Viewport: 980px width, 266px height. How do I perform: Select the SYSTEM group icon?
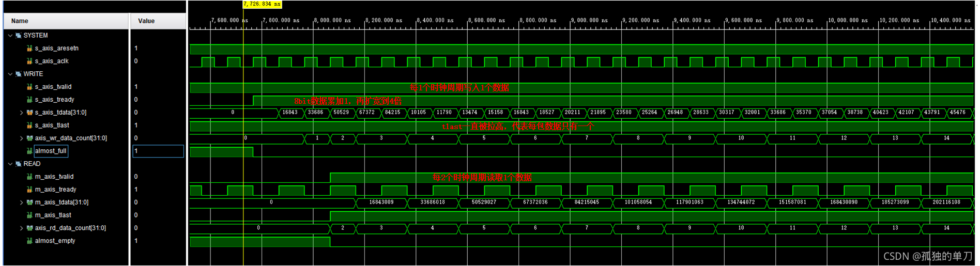(x=18, y=35)
